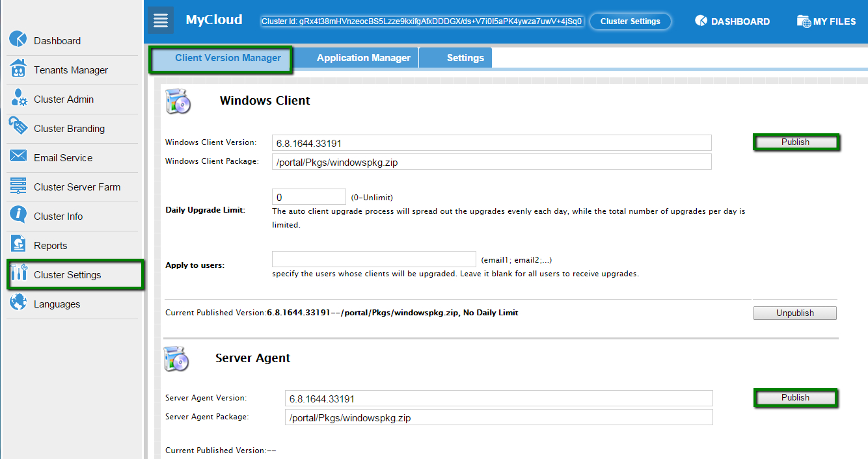Click the "Daily Upgrade Limit:" label
This screenshot has width=868, height=459.
[206, 210]
